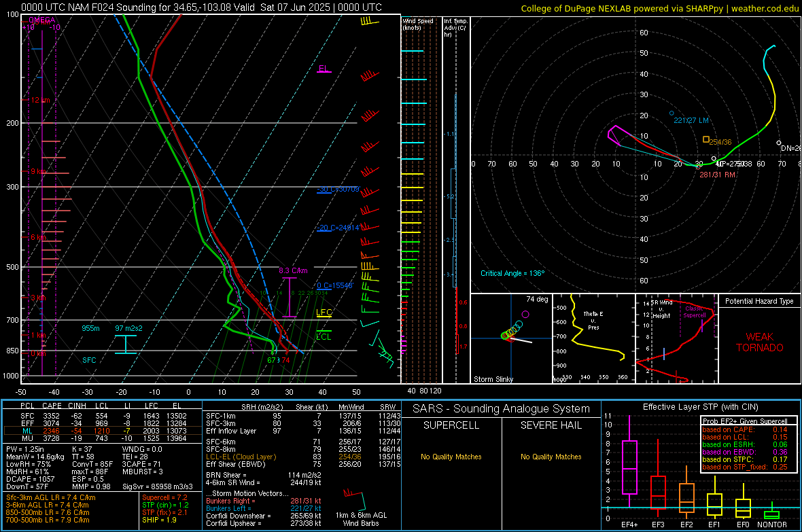The height and width of the screenshot is (532, 802).
Task: Click the ConvT = 85F value
Action: tap(92, 464)
